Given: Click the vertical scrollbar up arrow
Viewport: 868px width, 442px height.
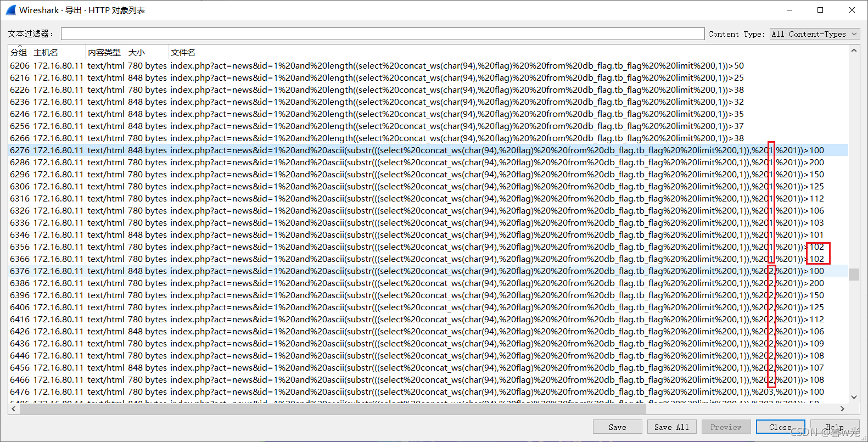Looking at the screenshot, I should (854, 51).
